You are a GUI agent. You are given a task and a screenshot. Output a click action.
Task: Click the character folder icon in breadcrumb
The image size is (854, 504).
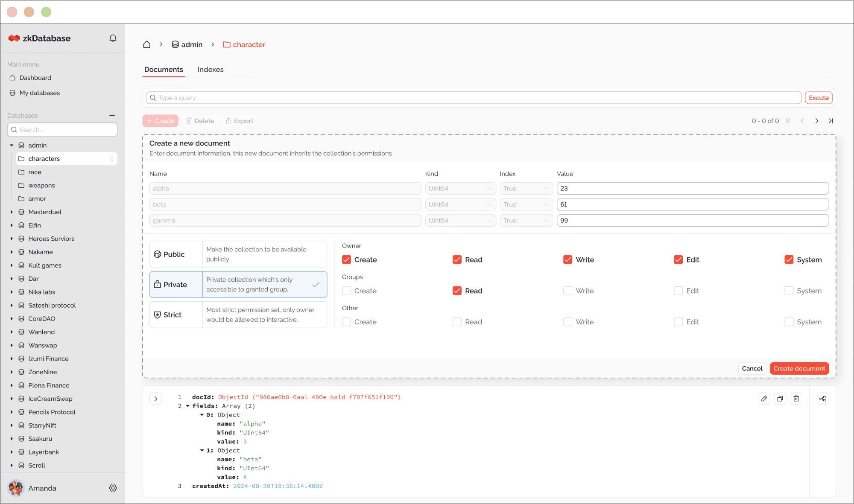coord(227,44)
